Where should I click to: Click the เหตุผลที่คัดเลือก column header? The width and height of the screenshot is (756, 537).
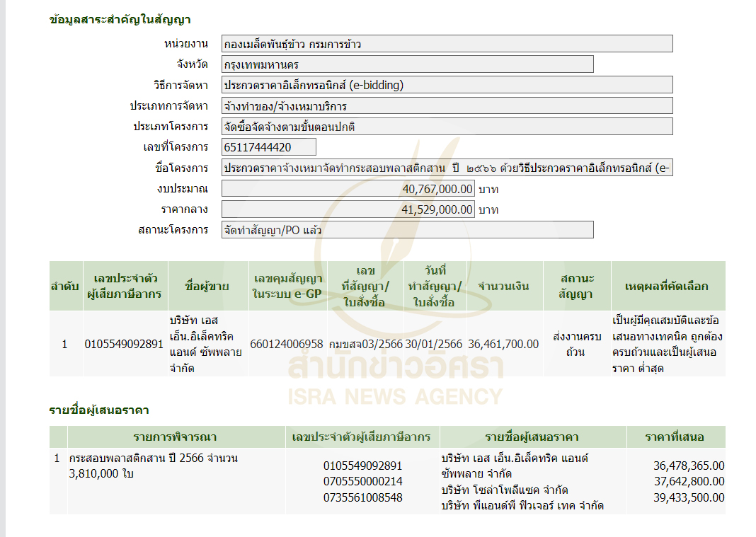coord(667,287)
